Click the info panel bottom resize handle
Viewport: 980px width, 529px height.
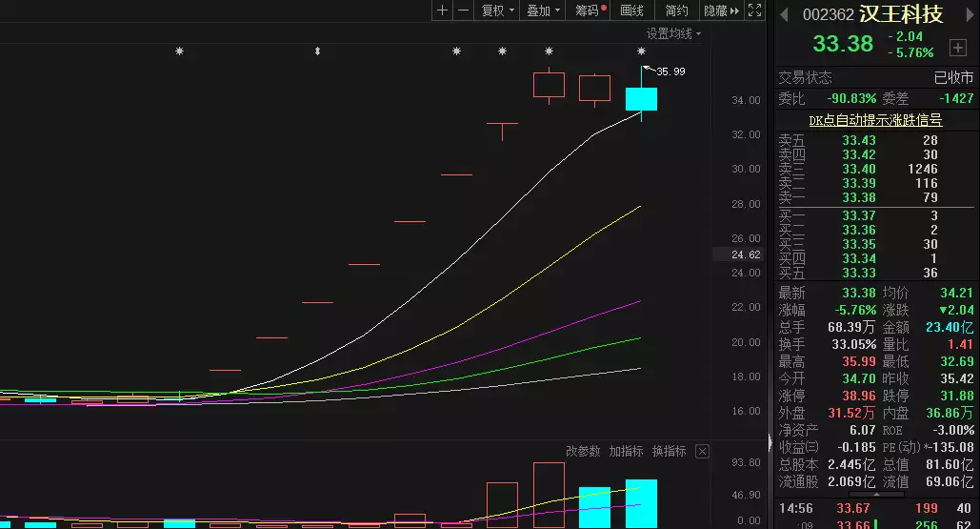(x=874, y=496)
